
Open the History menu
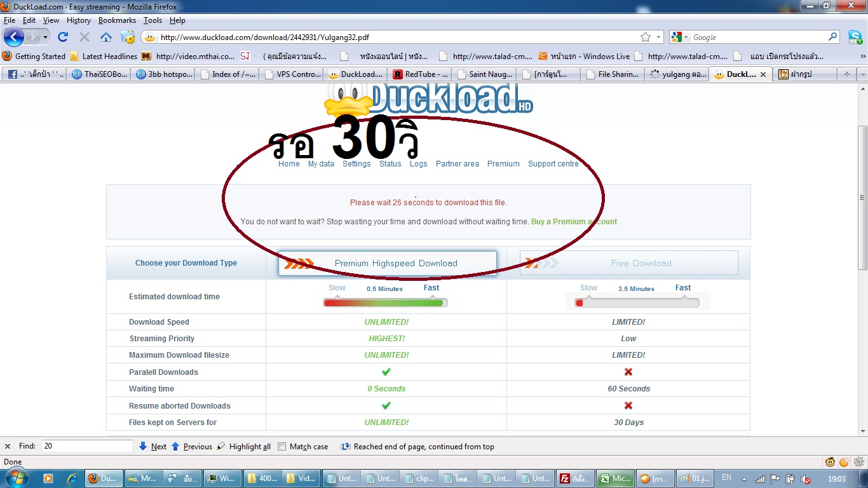click(79, 20)
